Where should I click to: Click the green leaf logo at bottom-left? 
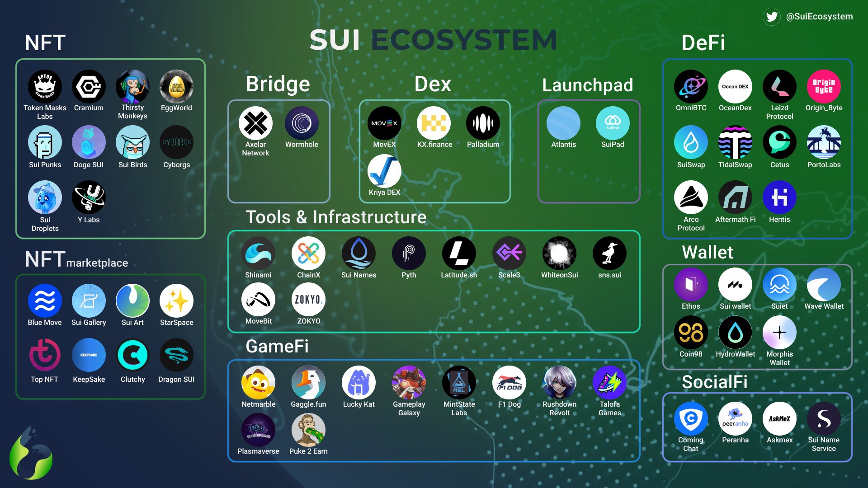tap(32, 454)
